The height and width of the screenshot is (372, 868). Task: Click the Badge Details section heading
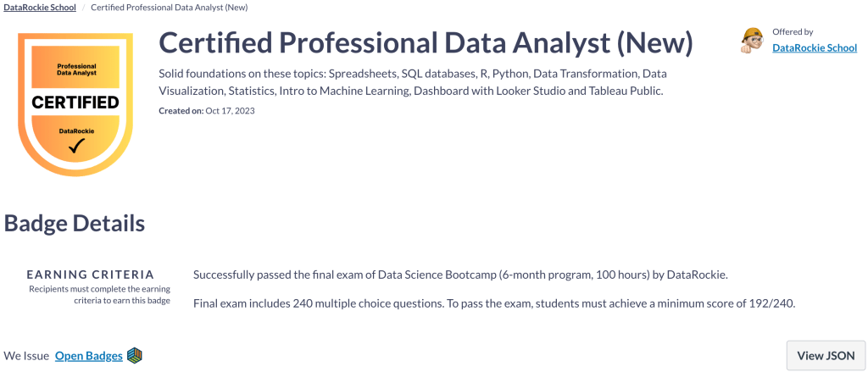click(75, 224)
